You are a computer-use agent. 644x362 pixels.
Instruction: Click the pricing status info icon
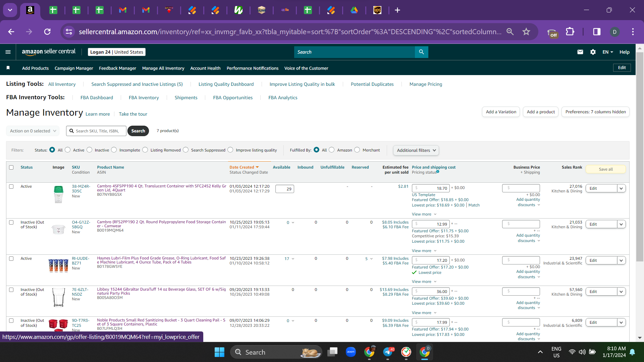pyautogui.click(x=438, y=172)
